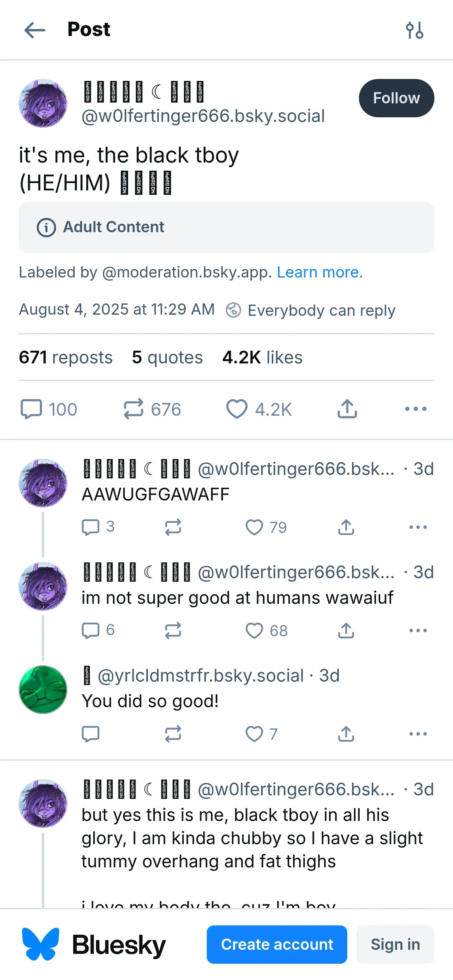Like the main post with 4.2K likes
The image size is (453, 980).
237,409
